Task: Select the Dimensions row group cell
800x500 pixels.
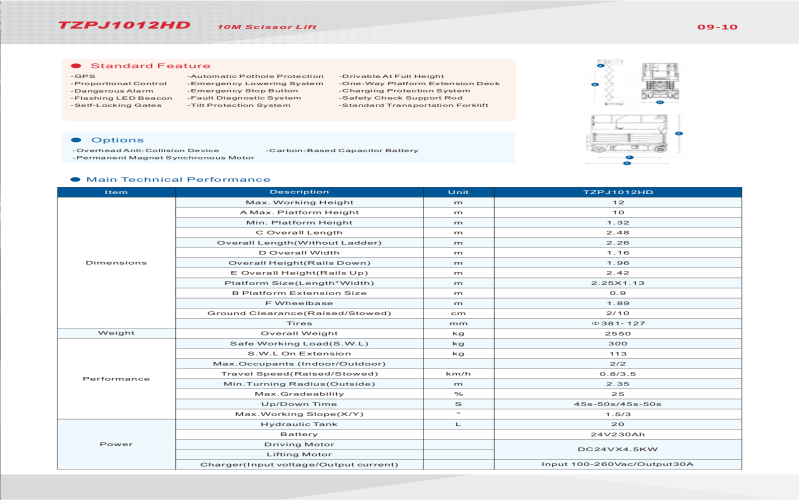Action: pos(117,263)
